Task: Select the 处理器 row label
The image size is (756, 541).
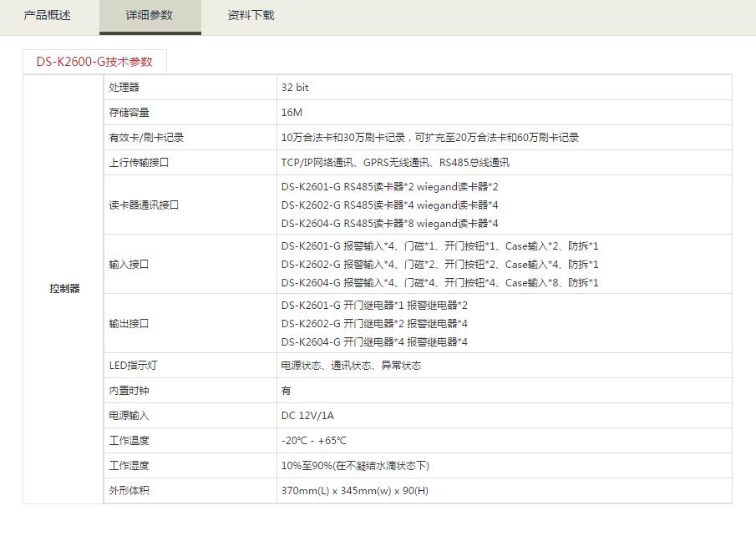Action: [x=124, y=88]
